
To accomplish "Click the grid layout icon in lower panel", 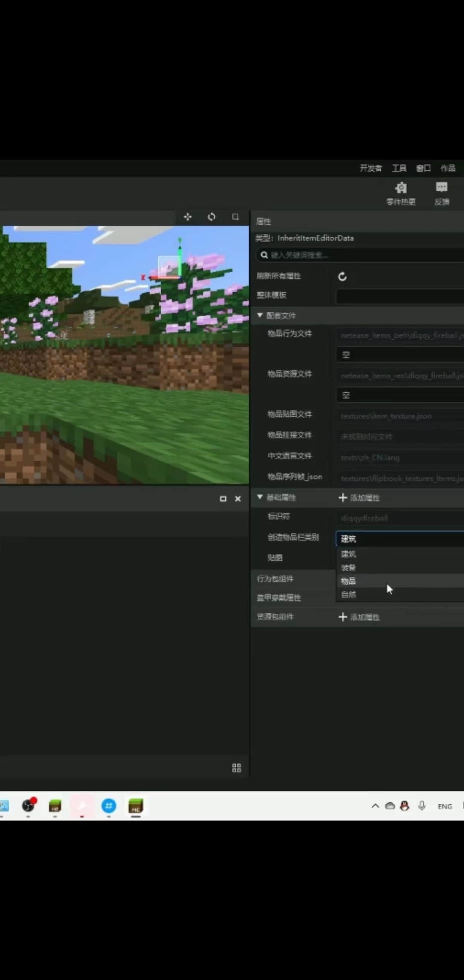I will tap(236, 768).
